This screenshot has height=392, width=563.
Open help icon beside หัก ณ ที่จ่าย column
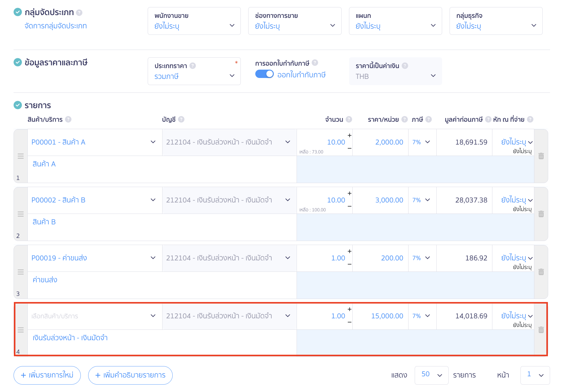[530, 119]
